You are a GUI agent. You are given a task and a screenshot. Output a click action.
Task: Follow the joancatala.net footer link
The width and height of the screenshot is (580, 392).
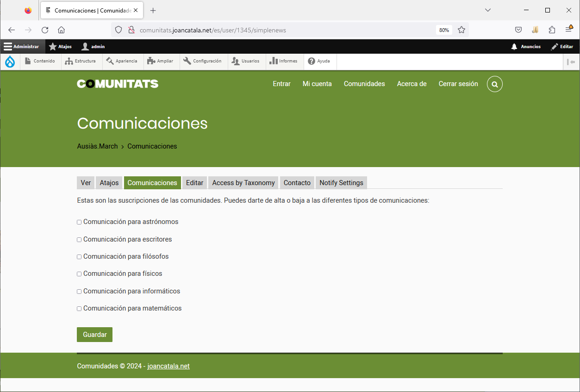(x=168, y=366)
